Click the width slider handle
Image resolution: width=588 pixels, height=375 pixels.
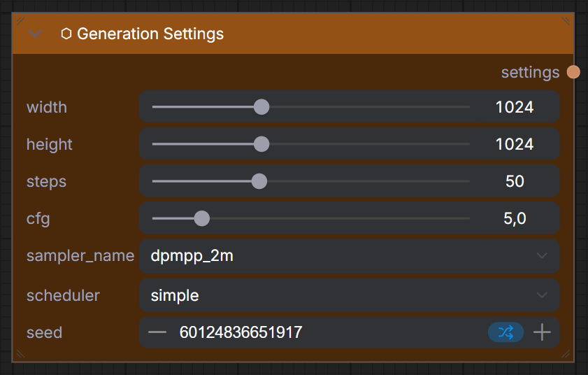click(261, 107)
